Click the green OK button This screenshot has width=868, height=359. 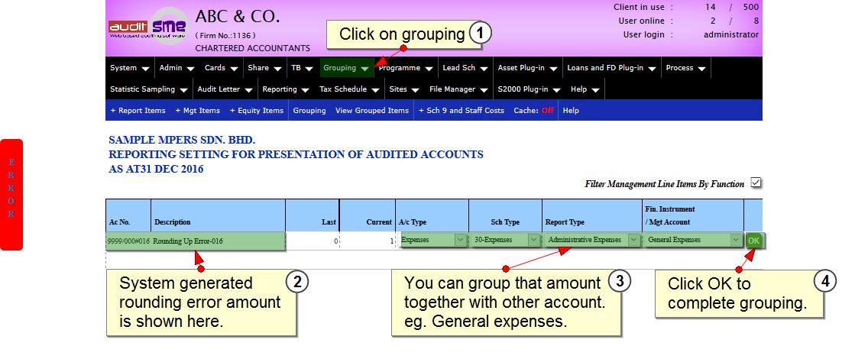tap(753, 241)
